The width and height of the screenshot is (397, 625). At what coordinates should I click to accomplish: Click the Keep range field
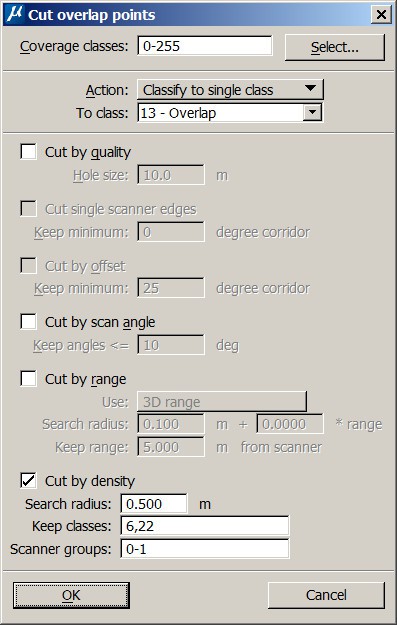(171, 447)
